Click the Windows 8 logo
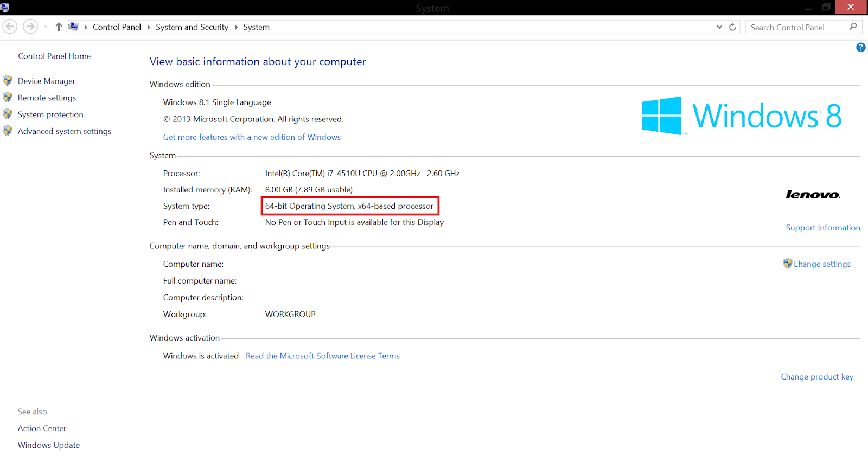868x462 pixels. tap(742, 116)
